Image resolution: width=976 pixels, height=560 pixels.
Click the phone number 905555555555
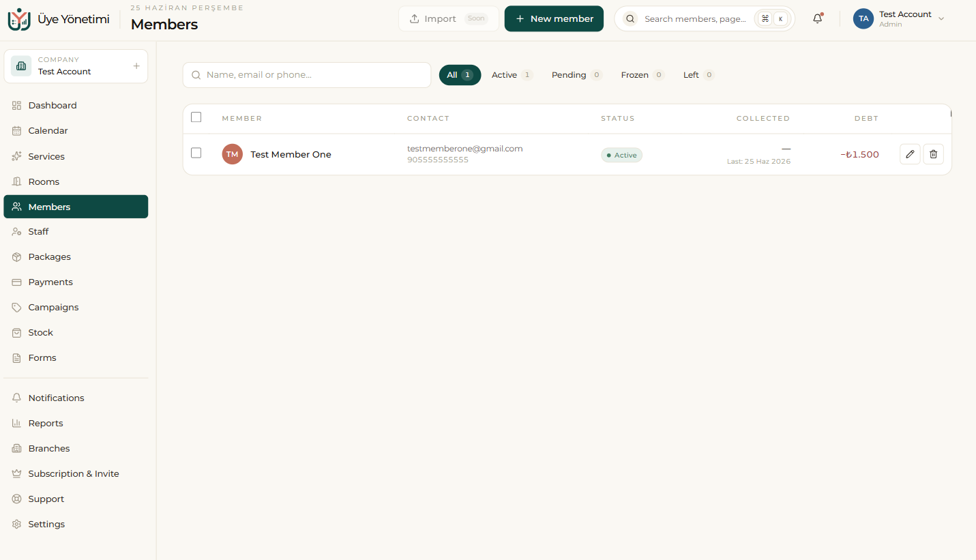tap(438, 160)
